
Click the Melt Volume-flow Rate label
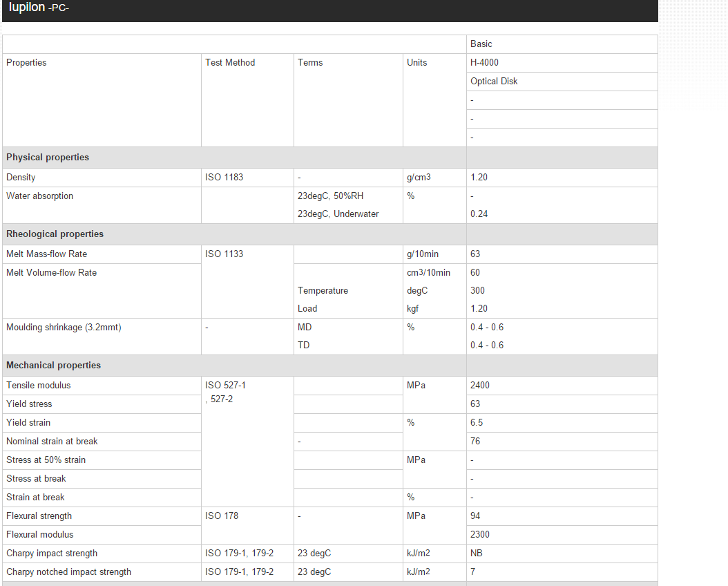point(52,272)
